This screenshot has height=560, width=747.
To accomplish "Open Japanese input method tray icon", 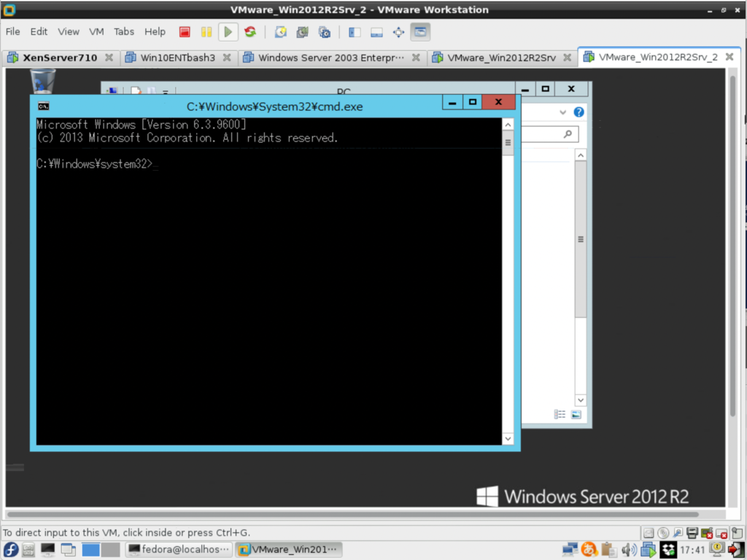I will (x=589, y=550).
